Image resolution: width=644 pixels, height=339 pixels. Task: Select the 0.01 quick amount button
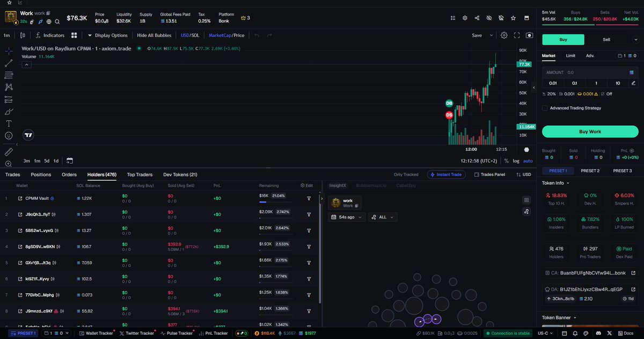point(553,83)
